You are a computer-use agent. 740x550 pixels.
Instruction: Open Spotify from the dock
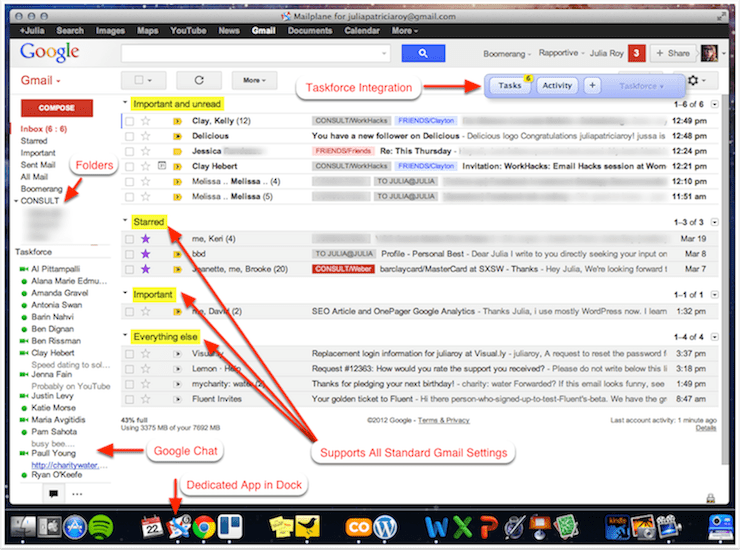point(101,527)
